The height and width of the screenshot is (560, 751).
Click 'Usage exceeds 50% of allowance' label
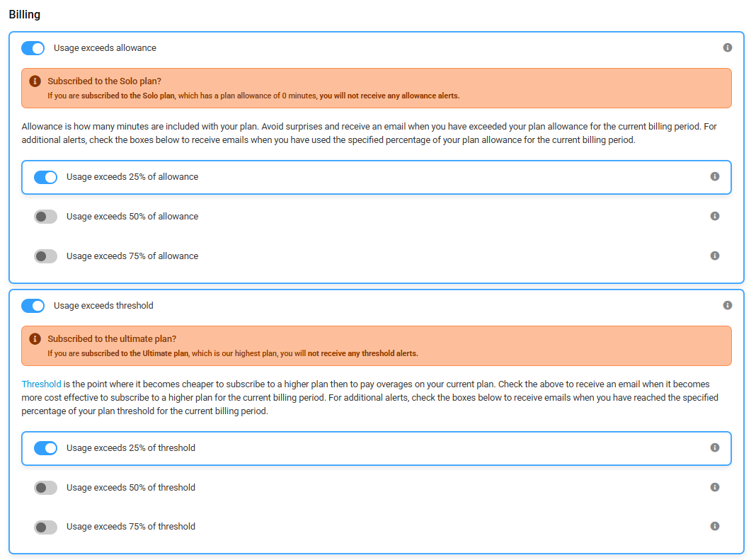[132, 217]
